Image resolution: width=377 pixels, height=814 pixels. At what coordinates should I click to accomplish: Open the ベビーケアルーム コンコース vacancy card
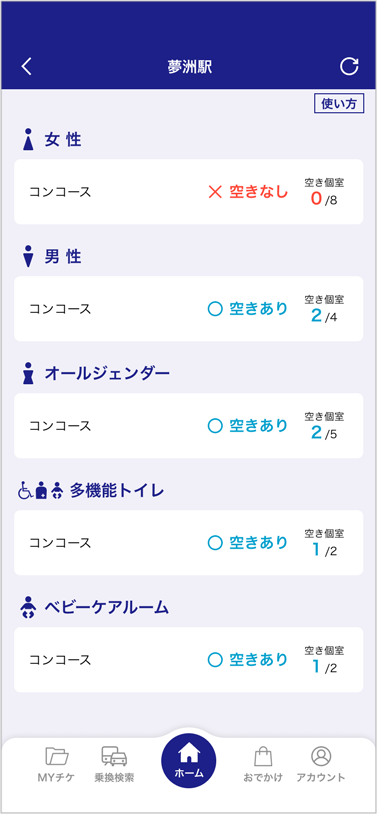pos(188,659)
